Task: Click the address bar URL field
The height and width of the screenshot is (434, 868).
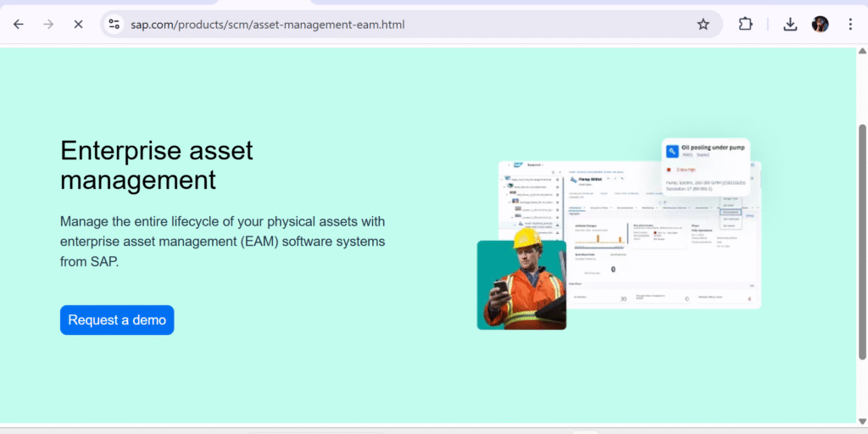Action: coord(409,25)
